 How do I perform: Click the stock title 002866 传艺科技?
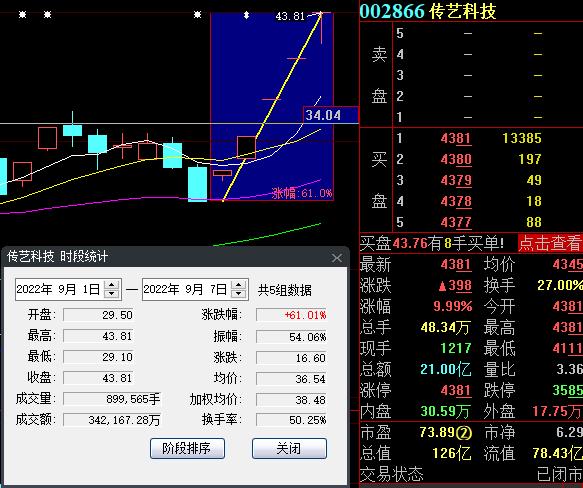(x=428, y=11)
